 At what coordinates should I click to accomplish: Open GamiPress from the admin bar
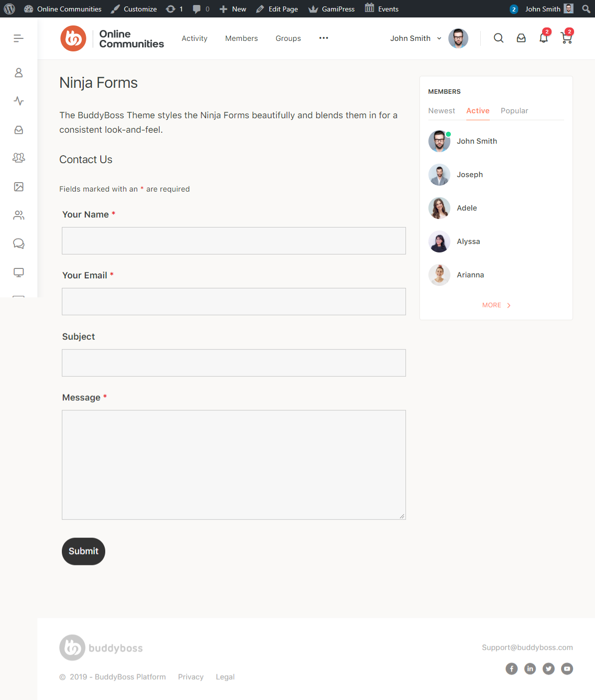coord(331,8)
